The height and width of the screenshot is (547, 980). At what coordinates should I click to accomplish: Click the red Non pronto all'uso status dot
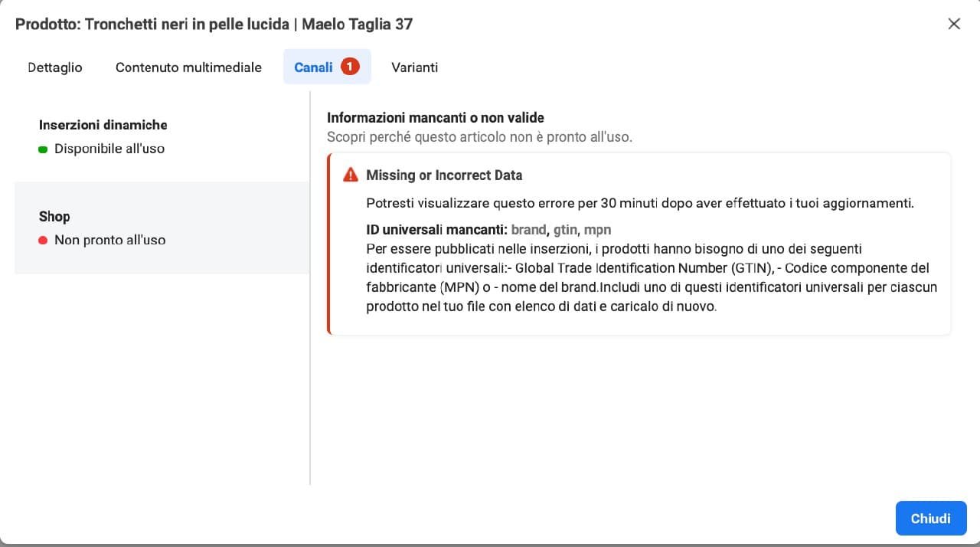[x=43, y=241]
